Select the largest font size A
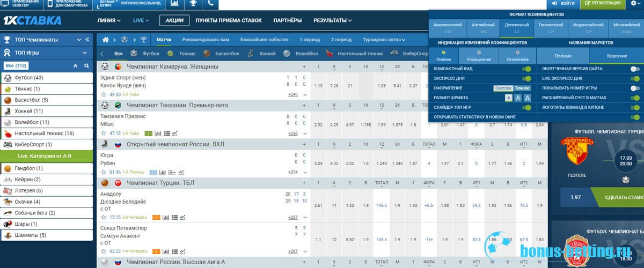The height and width of the screenshot is (268, 644). click(x=528, y=98)
